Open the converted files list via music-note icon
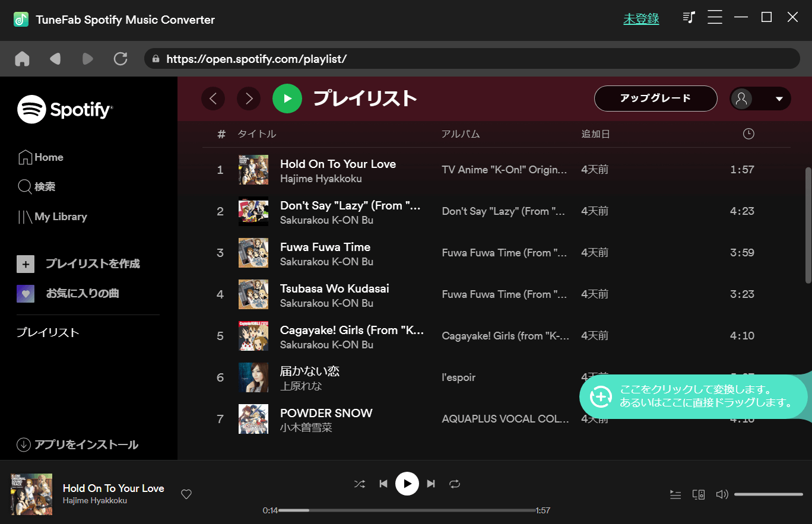 (x=689, y=17)
